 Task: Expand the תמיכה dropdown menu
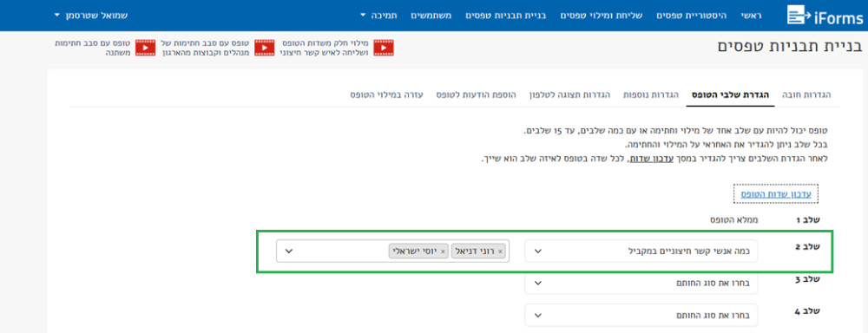pyautogui.click(x=378, y=16)
